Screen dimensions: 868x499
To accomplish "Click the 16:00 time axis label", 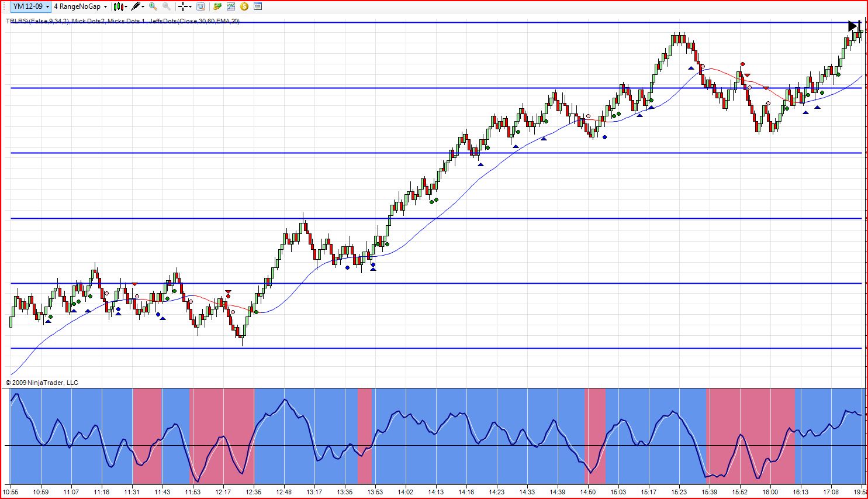I will tap(770, 492).
